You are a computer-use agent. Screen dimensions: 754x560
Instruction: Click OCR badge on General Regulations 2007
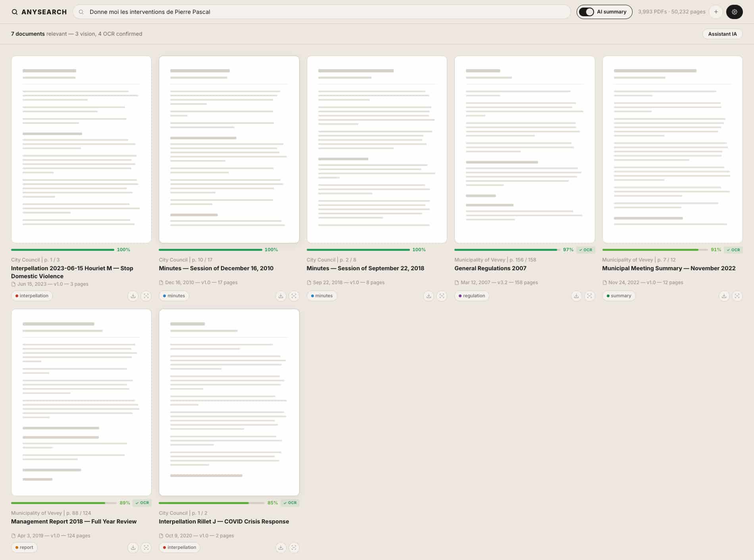[x=586, y=250]
